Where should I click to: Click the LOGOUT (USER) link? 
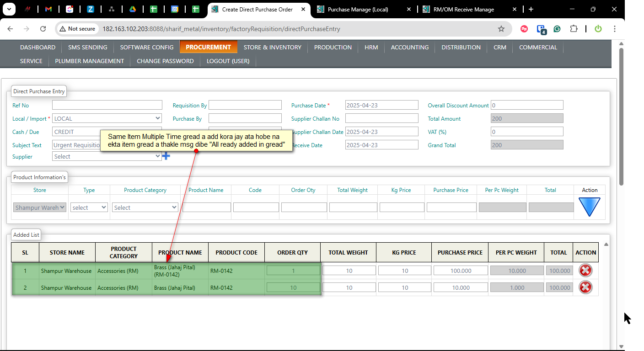click(228, 61)
